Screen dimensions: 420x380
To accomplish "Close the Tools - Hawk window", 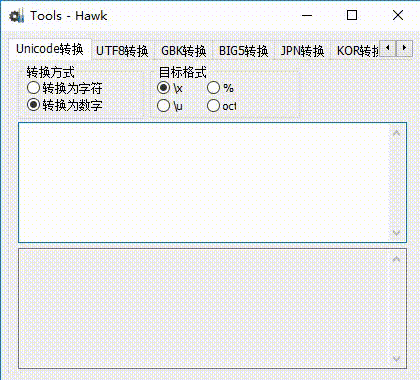I will [398, 15].
